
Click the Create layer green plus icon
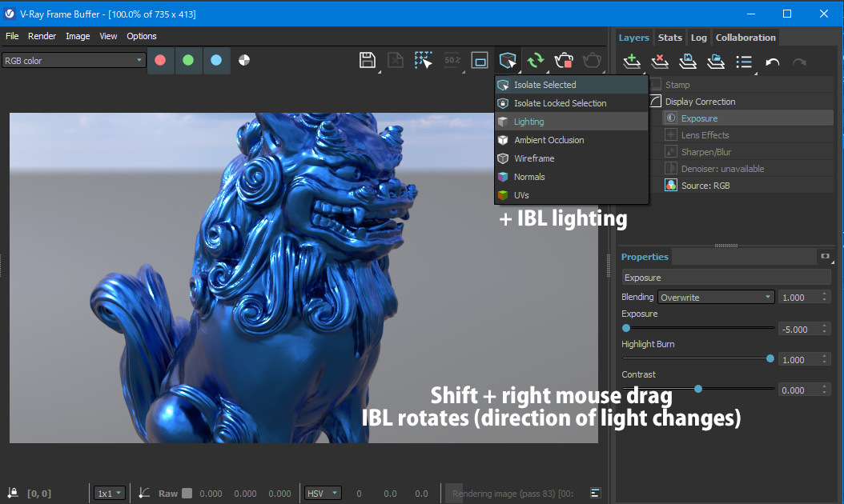[632, 62]
